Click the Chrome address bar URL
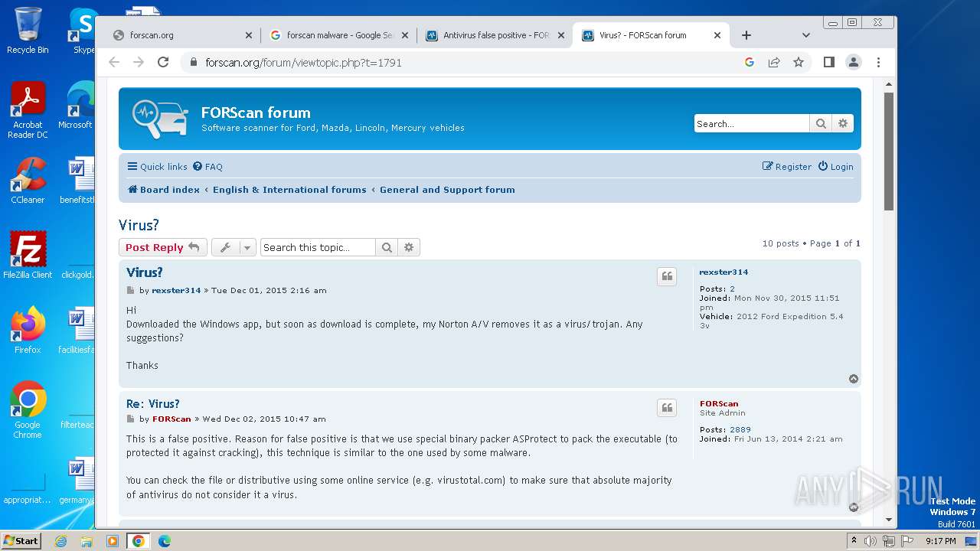 point(303,63)
